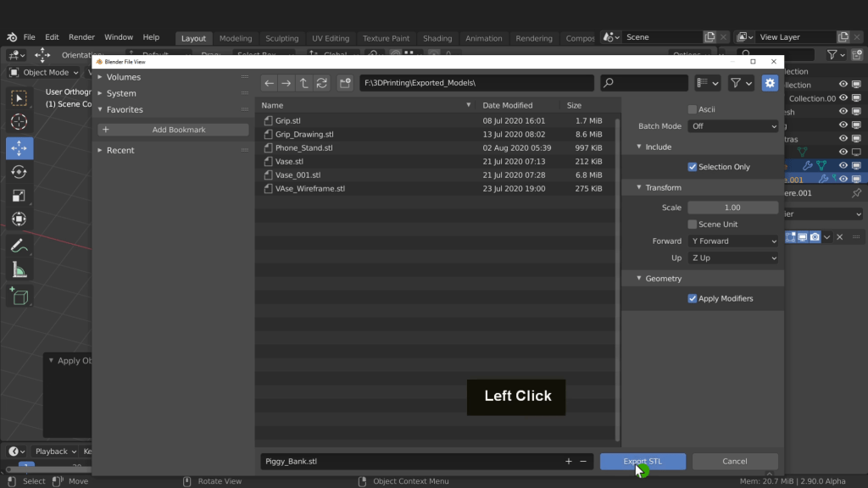This screenshot has width=868, height=488.
Task: Disable the Apply Modifiers checkbox
Action: (693, 298)
